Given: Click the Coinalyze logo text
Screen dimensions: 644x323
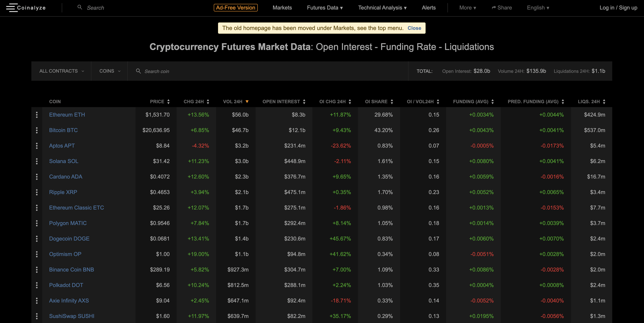Looking at the screenshot, I should 31,8.
